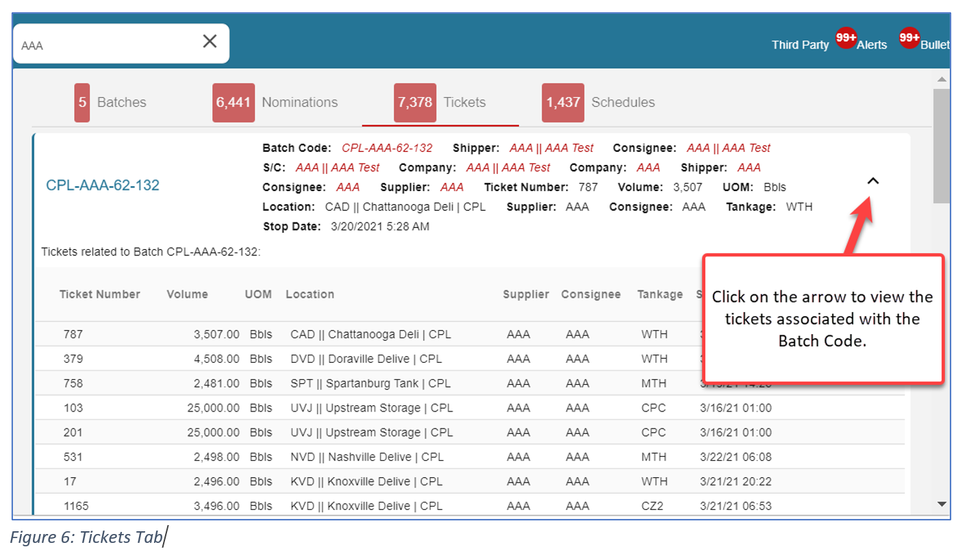This screenshot has height=560, width=971.
Task: Select the Tickets tab
Action: click(x=440, y=103)
